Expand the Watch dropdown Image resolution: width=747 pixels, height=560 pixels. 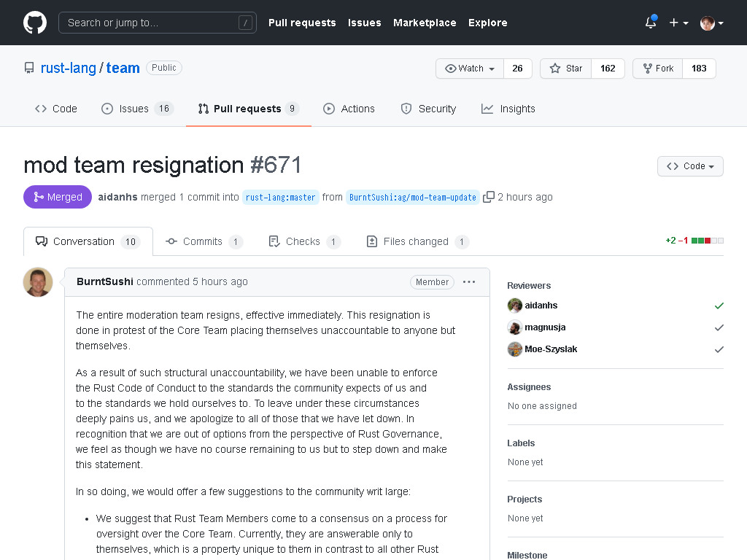(470, 69)
